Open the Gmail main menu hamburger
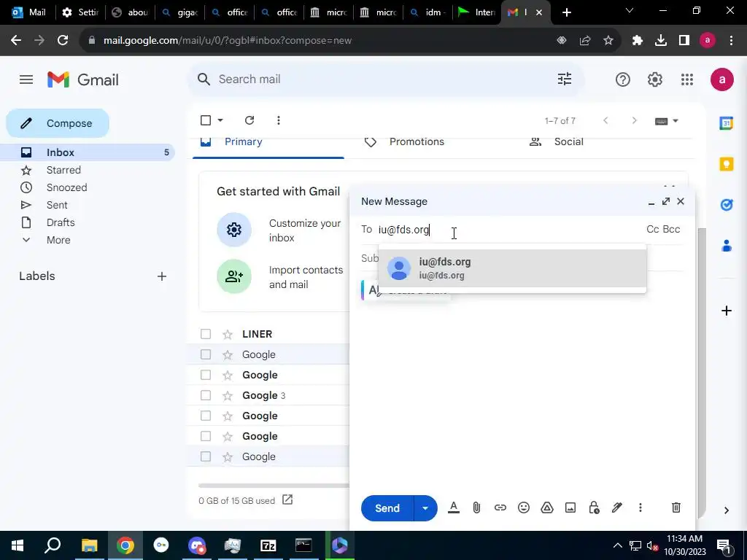Image resolution: width=747 pixels, height=560 pixels. (26, 79)
